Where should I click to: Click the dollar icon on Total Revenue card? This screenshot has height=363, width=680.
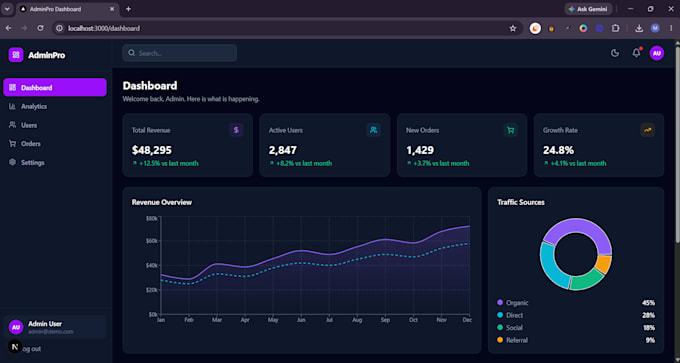(x=236, y=130)
